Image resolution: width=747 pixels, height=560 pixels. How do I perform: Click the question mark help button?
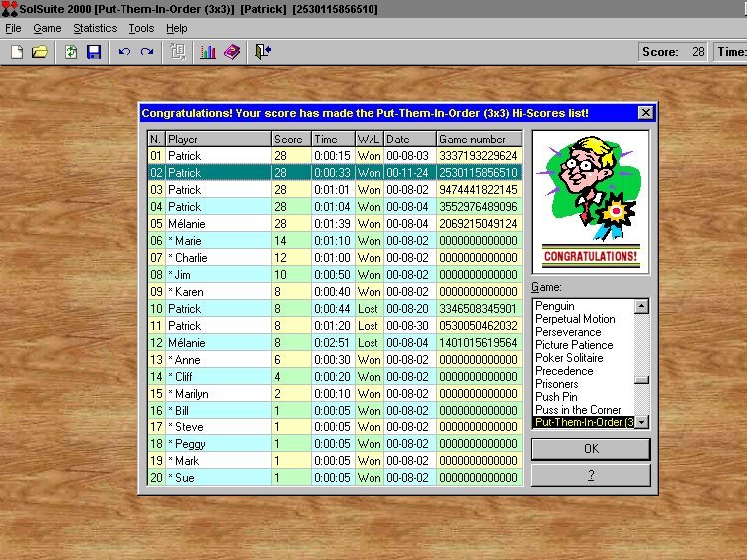[x=591, y=475]
